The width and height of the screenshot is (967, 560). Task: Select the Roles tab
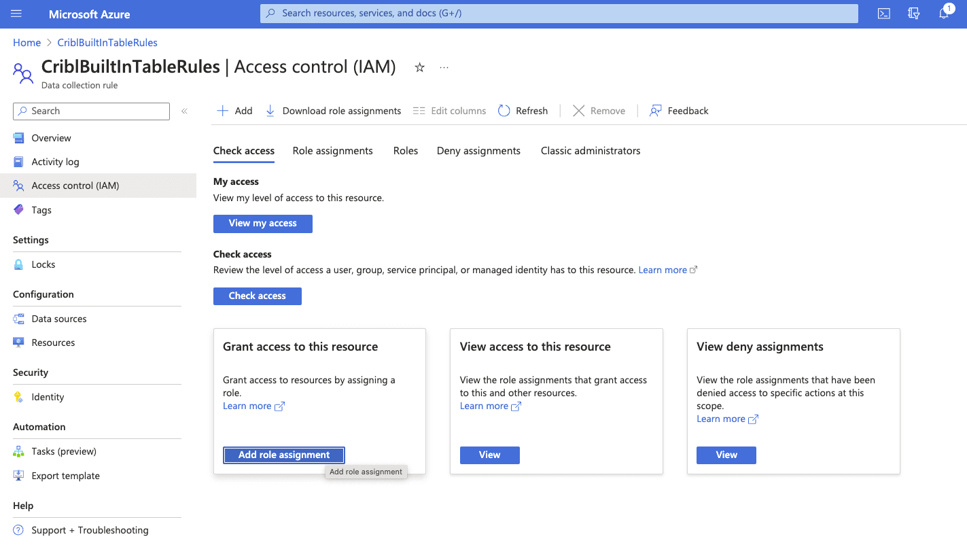[x=405, y=151]
